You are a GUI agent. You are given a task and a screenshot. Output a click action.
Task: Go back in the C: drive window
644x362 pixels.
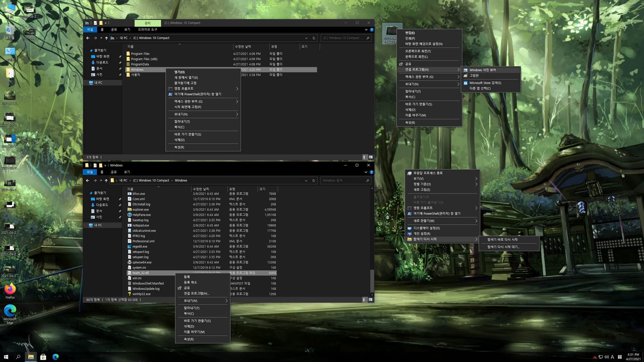(x=88, y=38)
